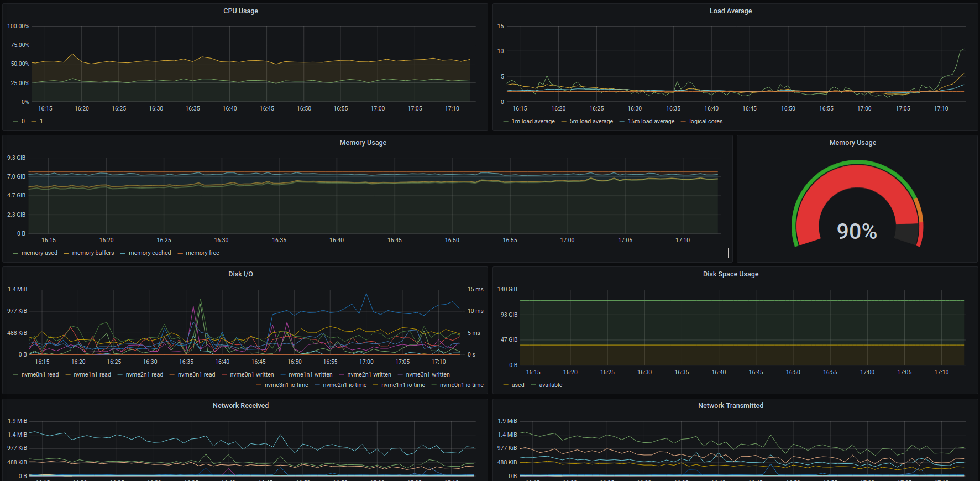980x481 pixels.
Task: Click the color line beside used legend
Action: (x=506, y=385)
